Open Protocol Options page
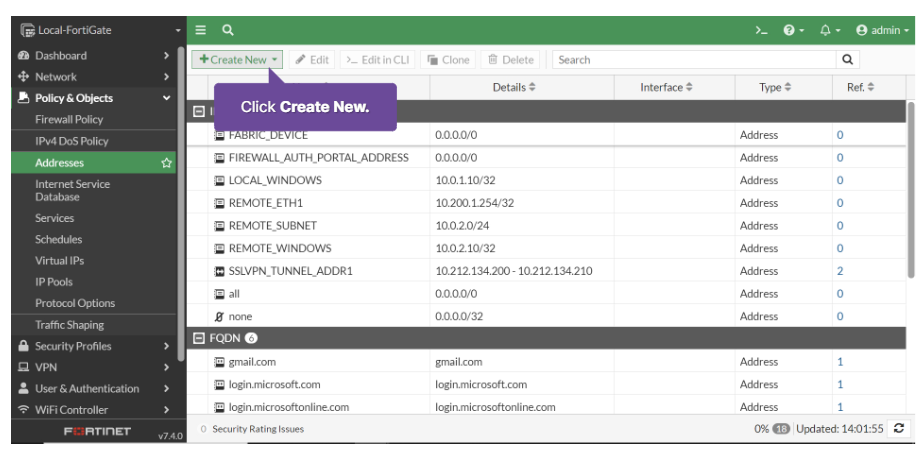This screenshot has width=923, height=467. tap(75, 303)
